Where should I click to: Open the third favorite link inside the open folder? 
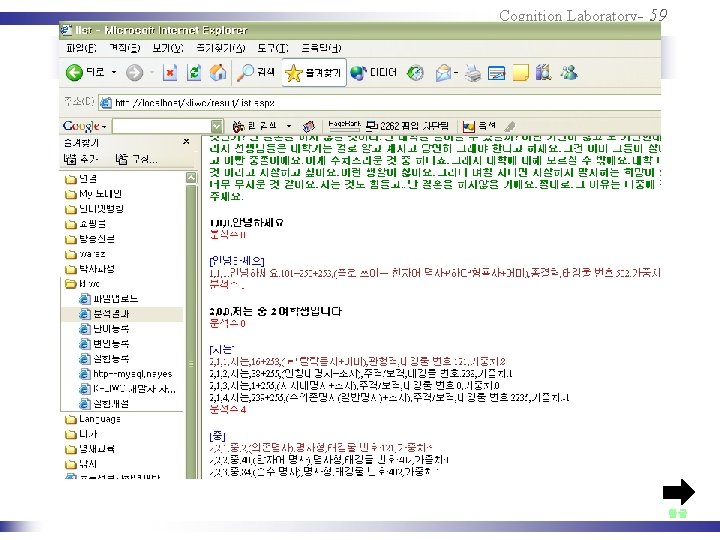coord(104,329)
